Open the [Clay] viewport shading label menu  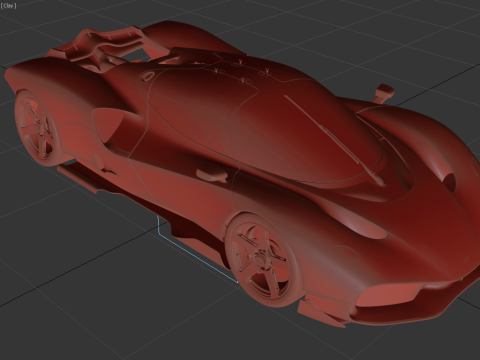pos(8,6)
